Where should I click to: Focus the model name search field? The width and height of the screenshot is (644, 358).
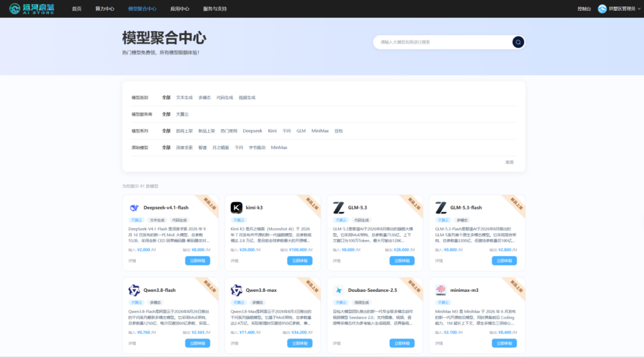[442, 42]
